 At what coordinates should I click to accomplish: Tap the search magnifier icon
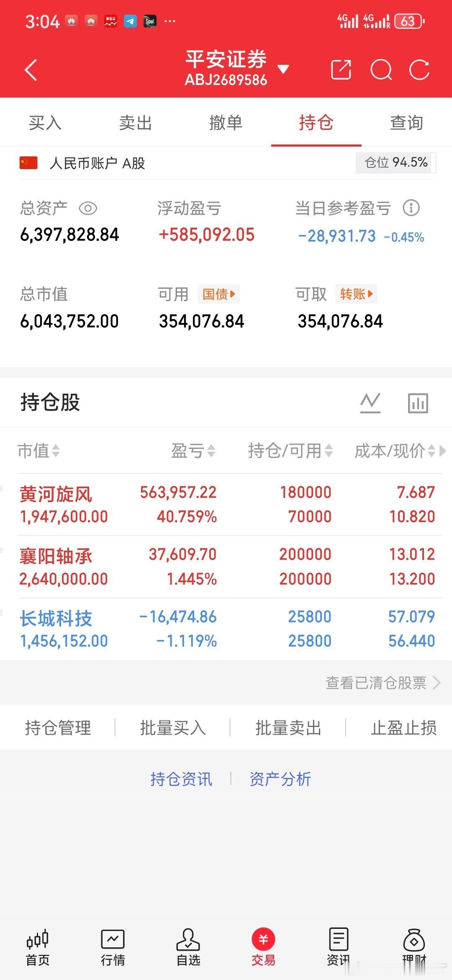point(381,70)
